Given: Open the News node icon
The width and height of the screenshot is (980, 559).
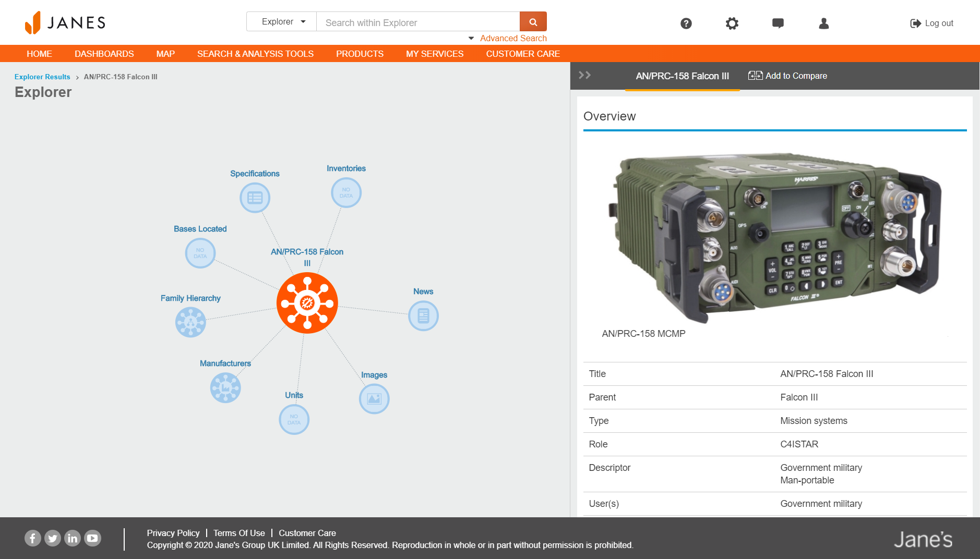Looking at the screenshot, I should 423,315.
